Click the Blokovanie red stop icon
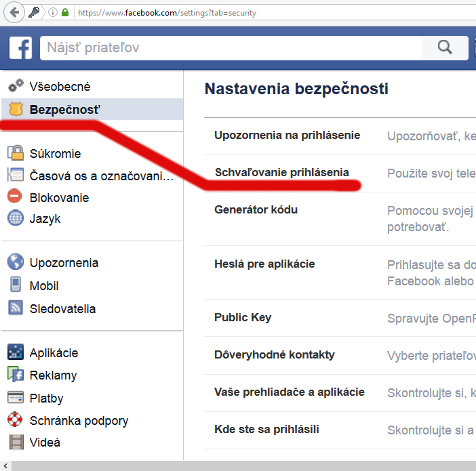This screenshot has width=476, height=471. point(15,197)
